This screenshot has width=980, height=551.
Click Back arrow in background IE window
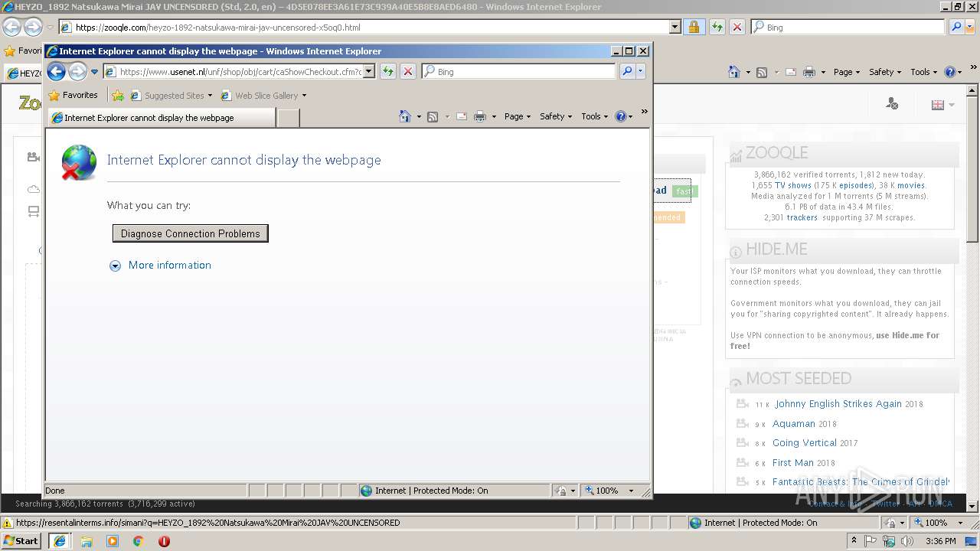pyautogui.click(x=11, y=27)
